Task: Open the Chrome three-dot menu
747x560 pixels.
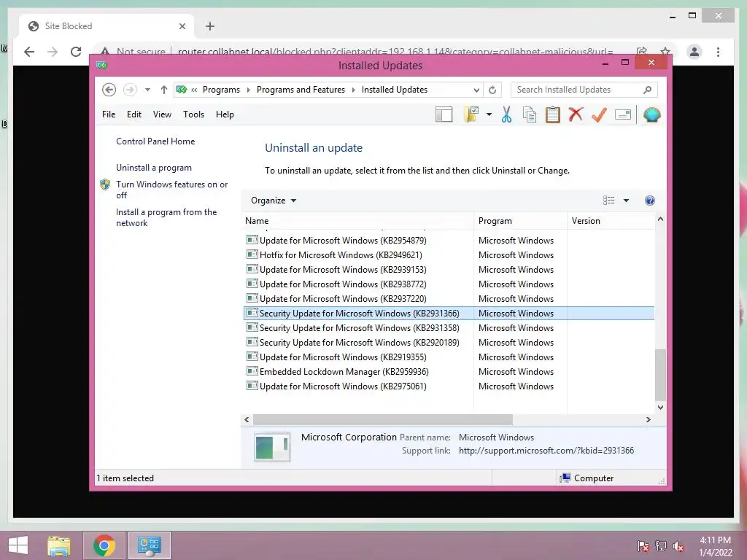Action: tap(718, 52)
